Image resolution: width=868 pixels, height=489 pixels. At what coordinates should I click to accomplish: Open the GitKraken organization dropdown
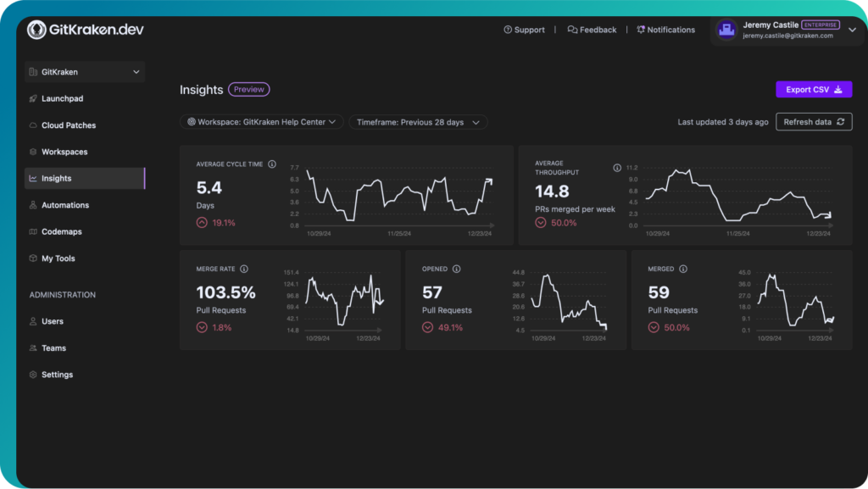coord(85,72)
